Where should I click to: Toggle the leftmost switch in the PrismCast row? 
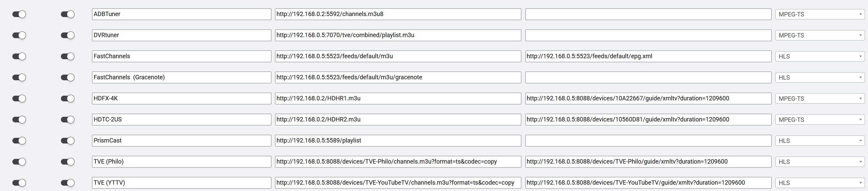(19, 140)
